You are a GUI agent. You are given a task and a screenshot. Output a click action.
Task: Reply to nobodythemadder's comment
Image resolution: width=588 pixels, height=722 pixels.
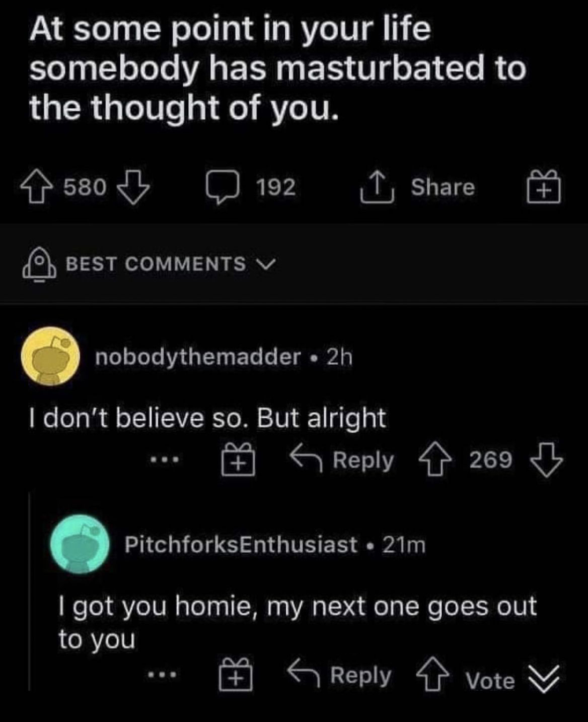pyautogui.click(x=342, y=460)
